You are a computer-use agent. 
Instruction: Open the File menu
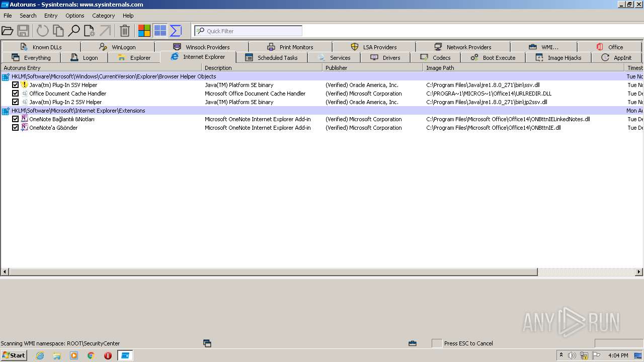pos(8,16)
